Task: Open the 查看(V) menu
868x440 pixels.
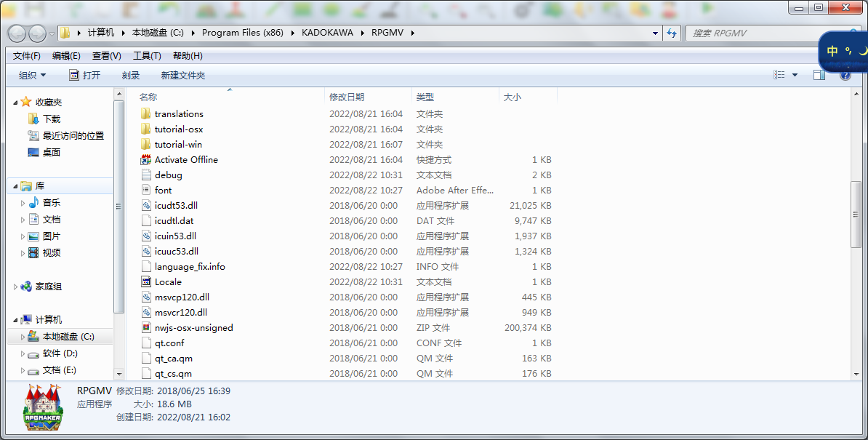Action: pyautogui.click(x=107, y=56)
